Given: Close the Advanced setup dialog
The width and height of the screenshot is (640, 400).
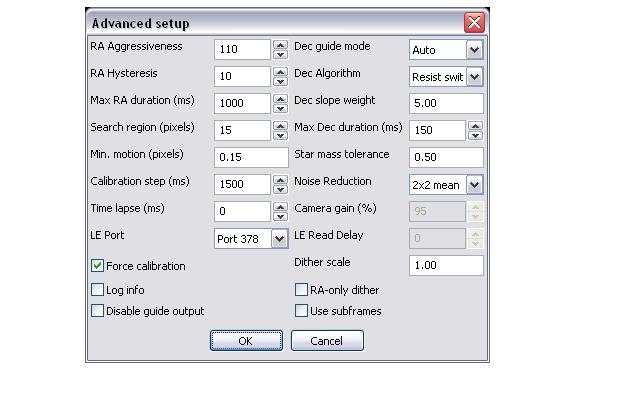Looking at the screenshot, I should [x=474, y=22].
